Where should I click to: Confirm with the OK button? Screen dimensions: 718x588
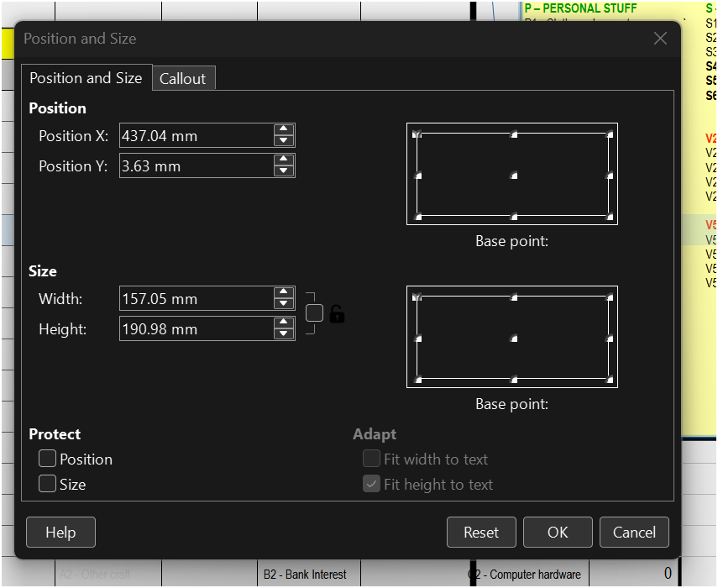[x=558, y=532]
